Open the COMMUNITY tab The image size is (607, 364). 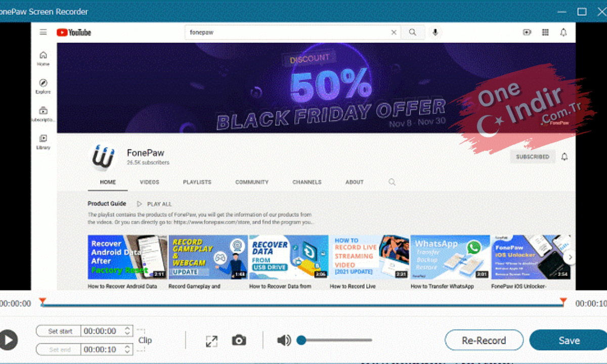pyautogui.click(x=252, y=182)
